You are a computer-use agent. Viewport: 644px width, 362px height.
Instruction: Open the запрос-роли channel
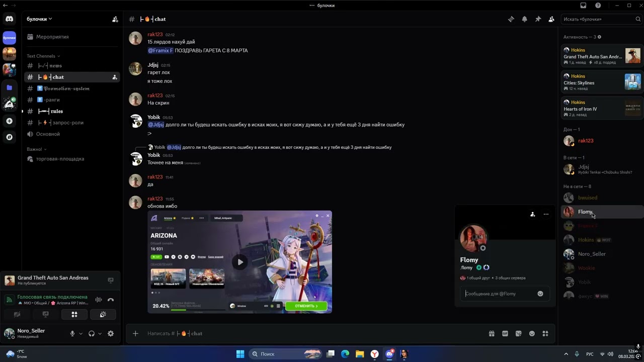tap(72, 123)
